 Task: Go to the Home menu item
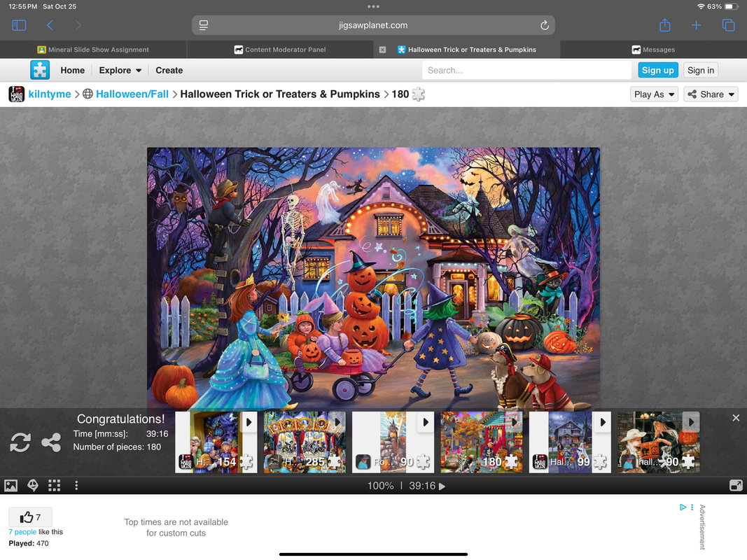(x=72, y=71)
